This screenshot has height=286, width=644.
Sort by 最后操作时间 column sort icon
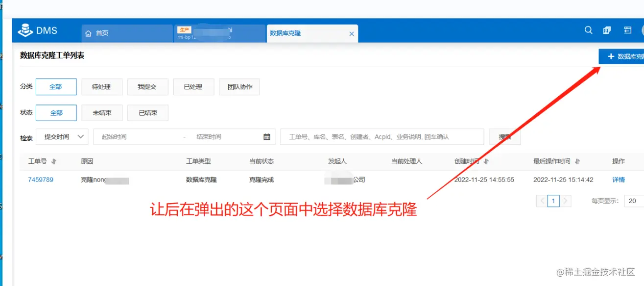point(577,161)
